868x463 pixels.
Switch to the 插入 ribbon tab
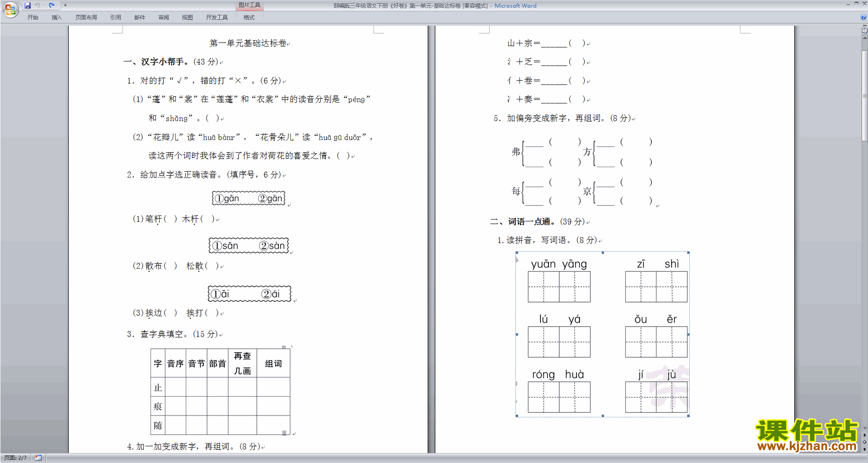coord(57,18)
